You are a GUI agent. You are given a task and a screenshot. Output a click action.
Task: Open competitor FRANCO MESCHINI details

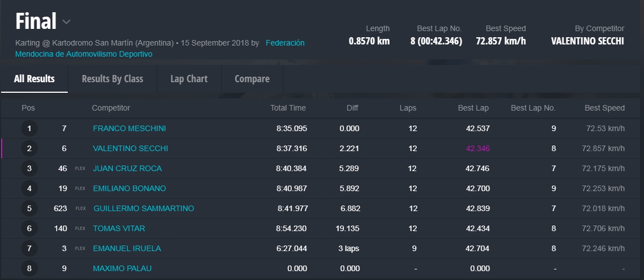[129, 128]
